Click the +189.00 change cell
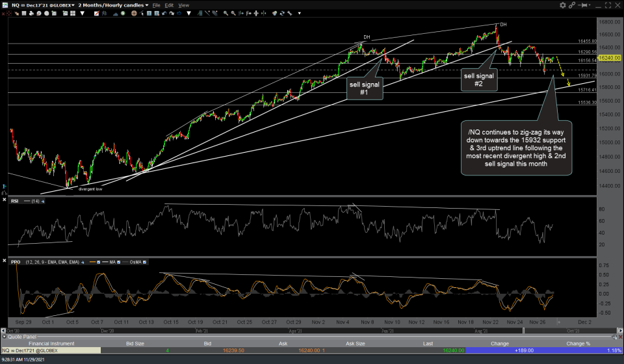The height and width of the screenshot is (364, 624). tap(524, 350)
